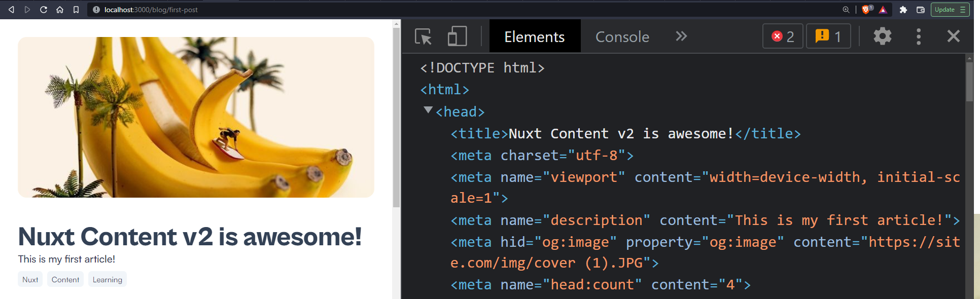Click the Nuxt tag on the post
The width and height of the screenshot is (980, 299).
(x=30, y=279)
